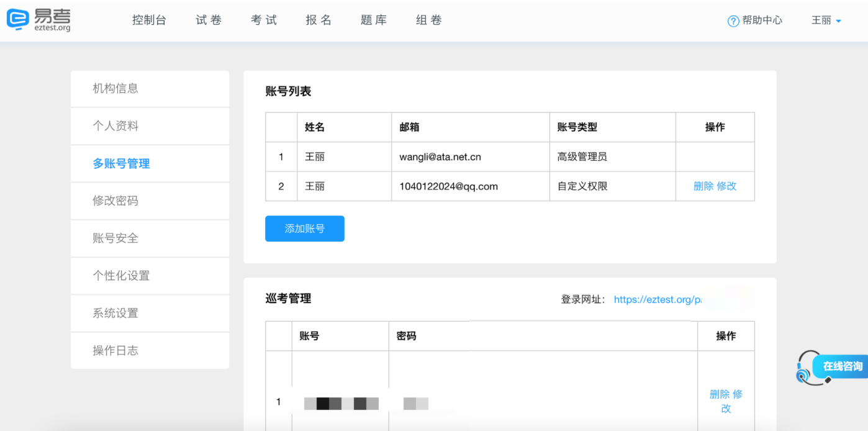Click the 易考 eztest.org logo
This screenshot has height=431, width=868.
(x=38, y=20)
